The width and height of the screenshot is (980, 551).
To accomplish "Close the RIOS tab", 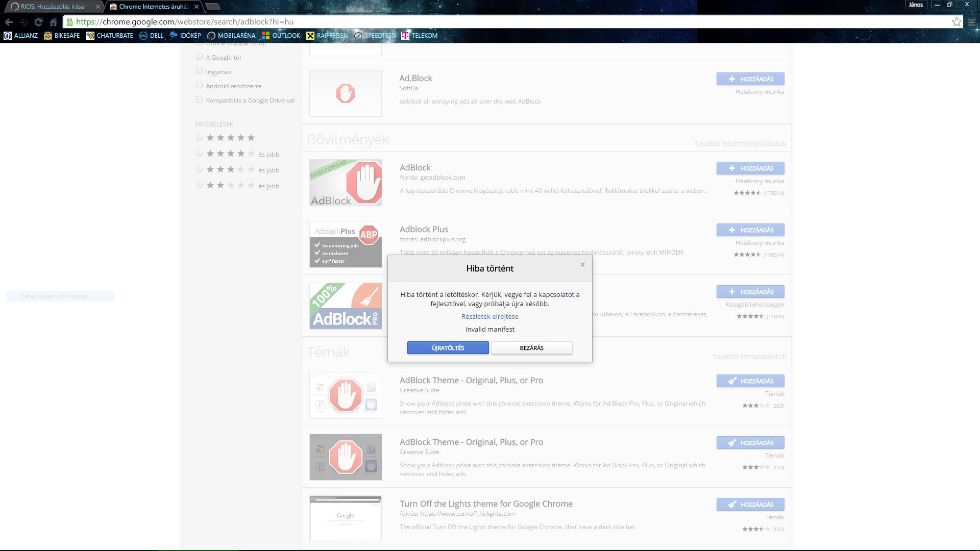I will tap(98, 7).
